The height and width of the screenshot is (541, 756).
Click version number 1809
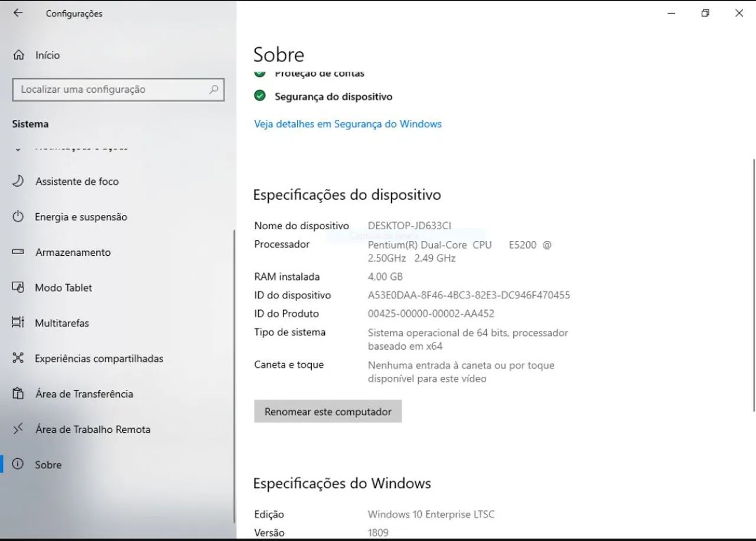[x=378, y=533]
